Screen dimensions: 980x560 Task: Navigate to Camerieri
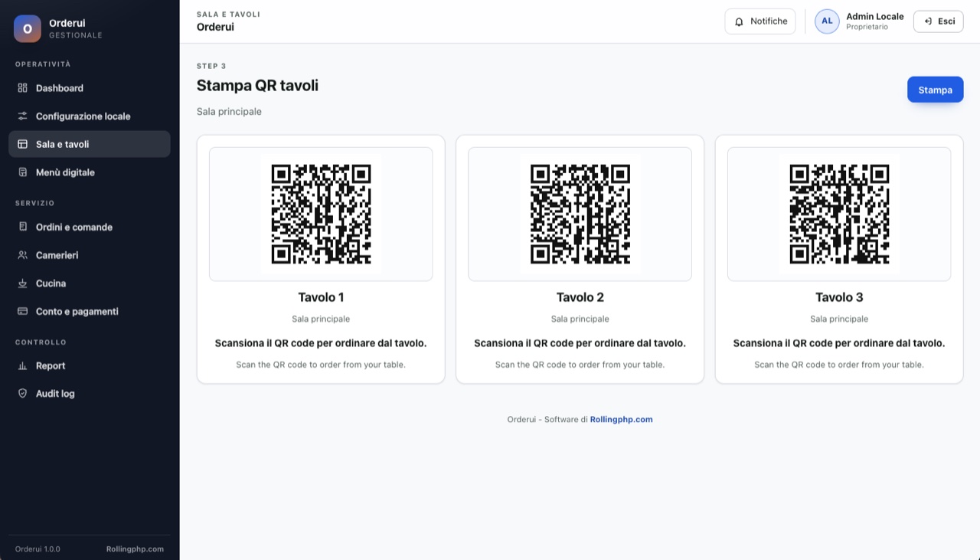coord(90,255)
